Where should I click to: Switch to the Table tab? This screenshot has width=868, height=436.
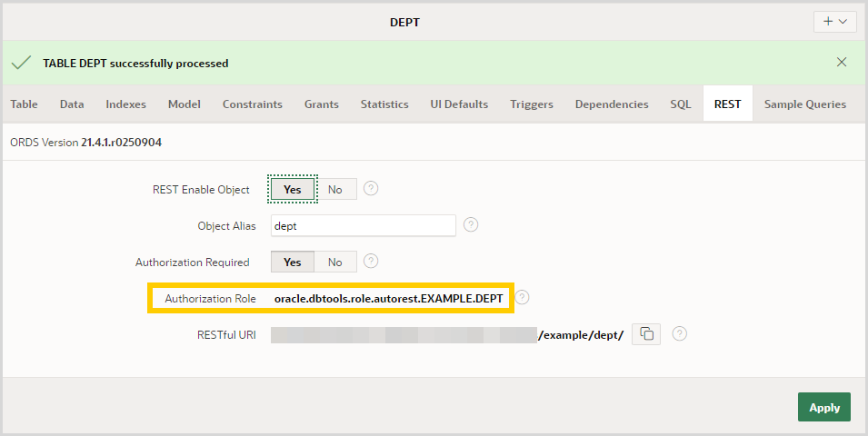tap(24, 104)
